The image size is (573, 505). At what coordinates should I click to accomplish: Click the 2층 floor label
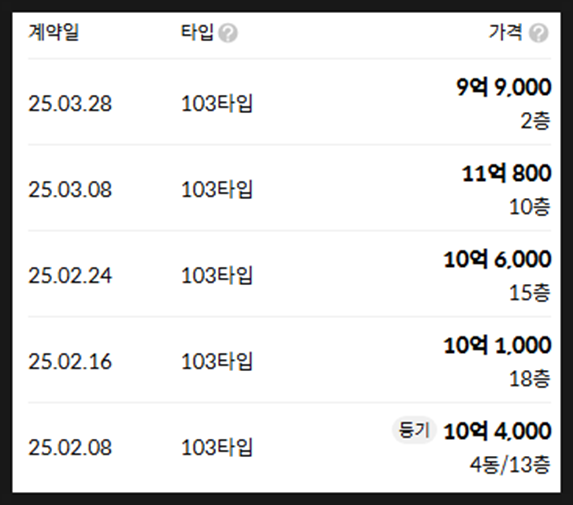point(535,121)
